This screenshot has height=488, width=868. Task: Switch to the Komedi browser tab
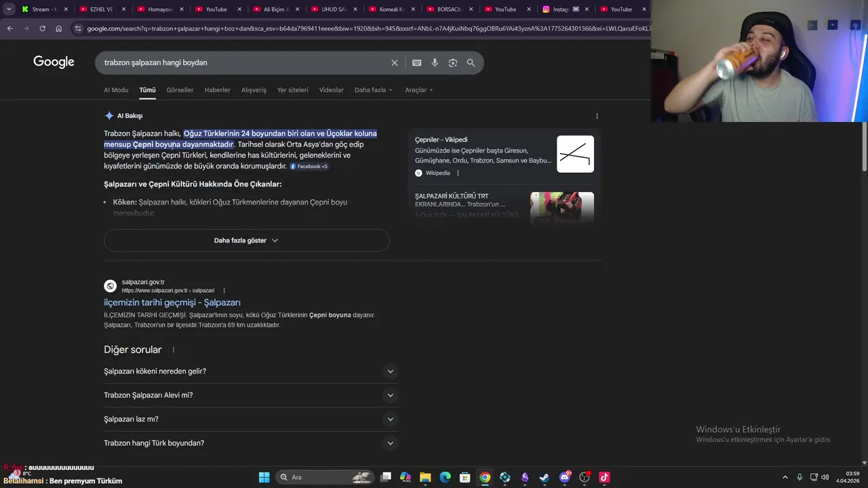point(391,9)
